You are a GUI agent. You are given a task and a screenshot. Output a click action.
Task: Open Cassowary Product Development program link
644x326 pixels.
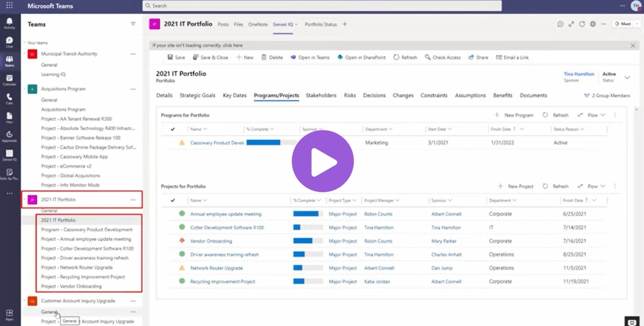pyautogui.click(x=217, y=142)
